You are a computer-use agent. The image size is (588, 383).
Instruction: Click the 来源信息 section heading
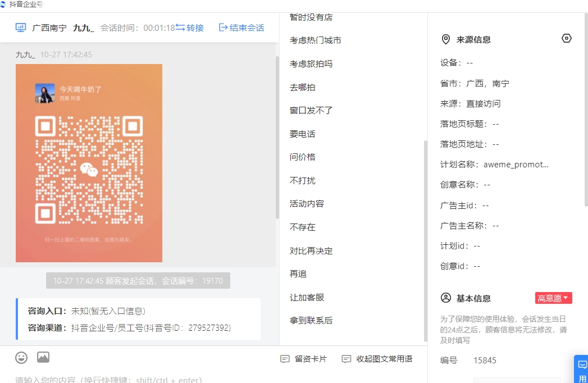point(473,40)
